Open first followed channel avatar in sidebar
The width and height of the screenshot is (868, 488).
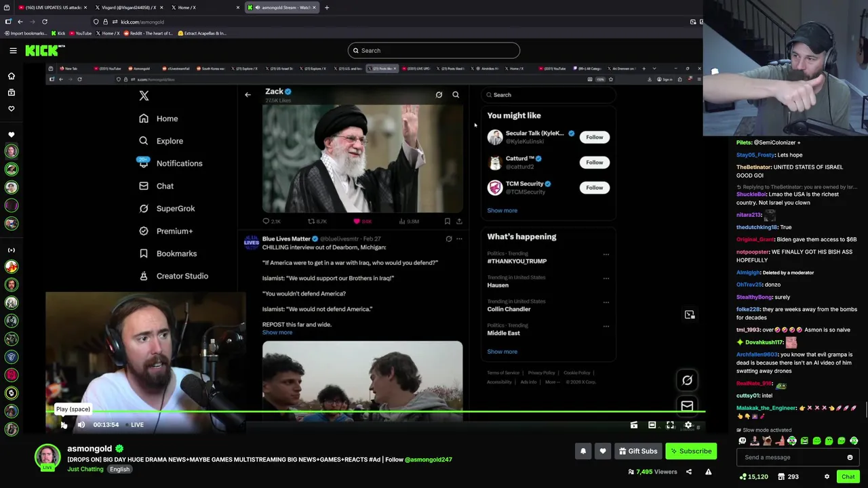coord(11,151)
